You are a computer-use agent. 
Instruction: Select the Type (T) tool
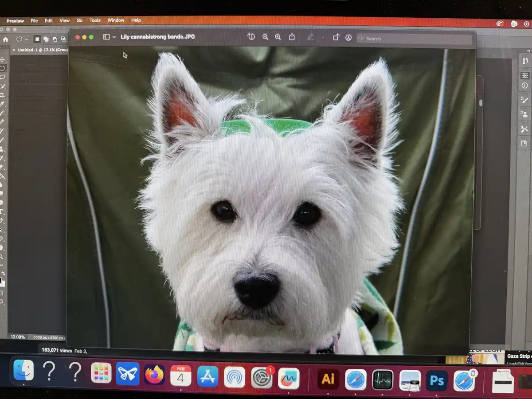(x=2, y=211)
